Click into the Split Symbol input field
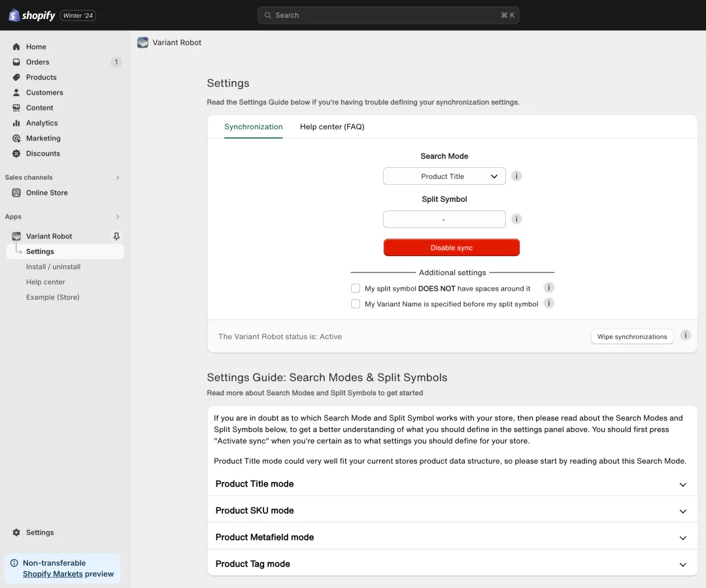Viewport: 706px width, 588px height. coord(445,220)
